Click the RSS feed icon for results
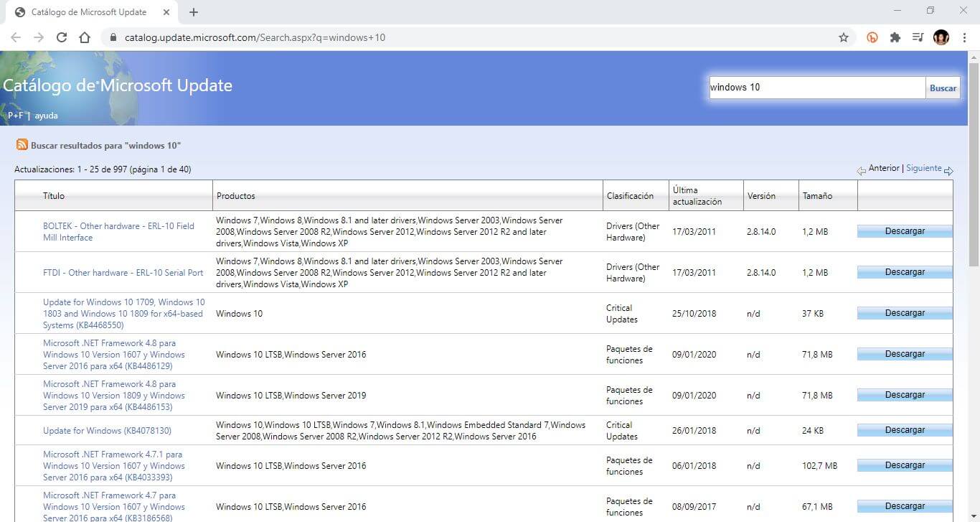 22,145
